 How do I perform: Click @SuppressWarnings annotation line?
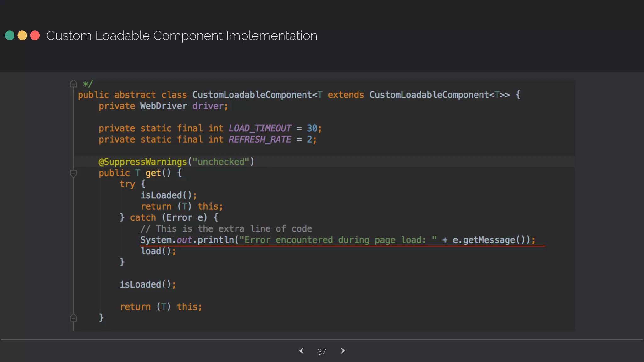(176, 162)
